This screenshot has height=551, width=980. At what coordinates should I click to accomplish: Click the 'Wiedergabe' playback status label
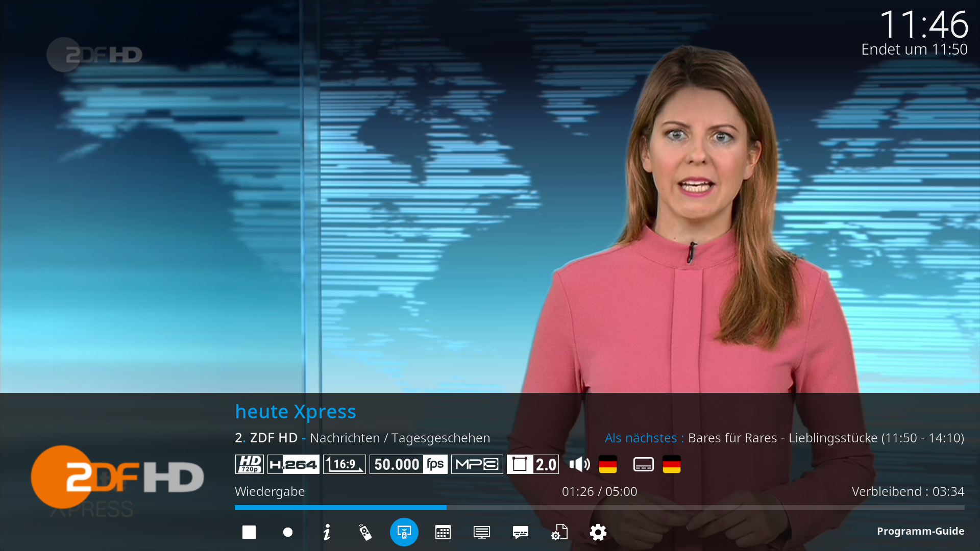[269, 492]
